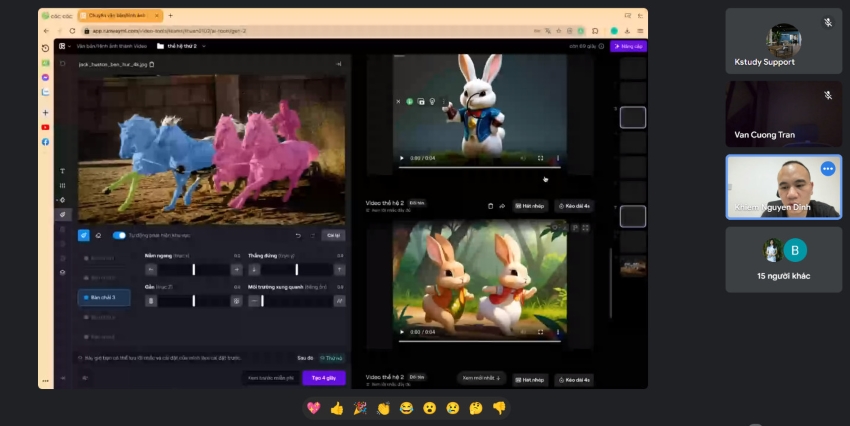Mute Kstudy Support's microphone icon

[x=827, y=23]
